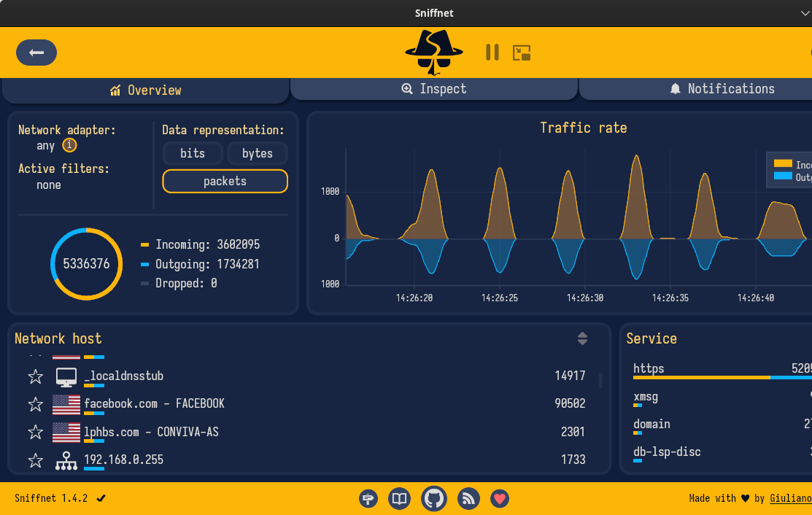Select the packets representation button

[x=225, y=182]
